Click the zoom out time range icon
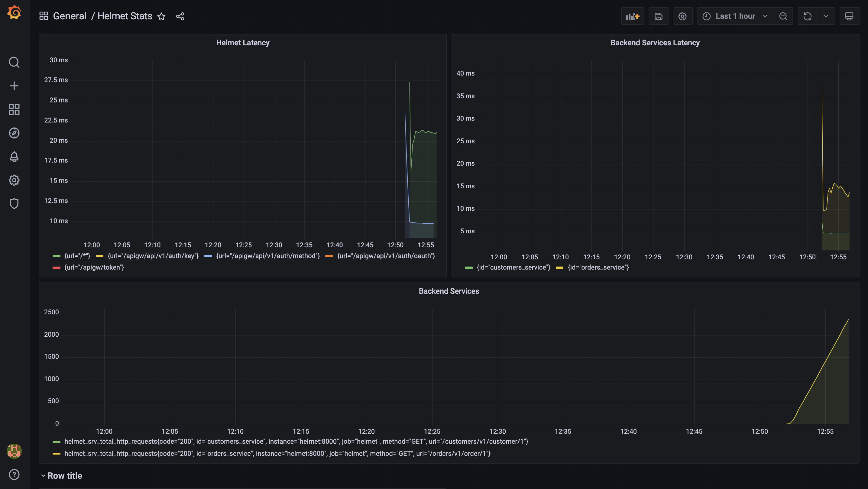This screenshot has height=489, width=868. (783, 16)
